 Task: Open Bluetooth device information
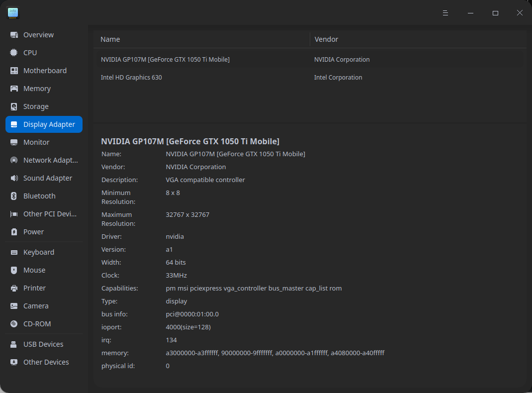point(44,196)
